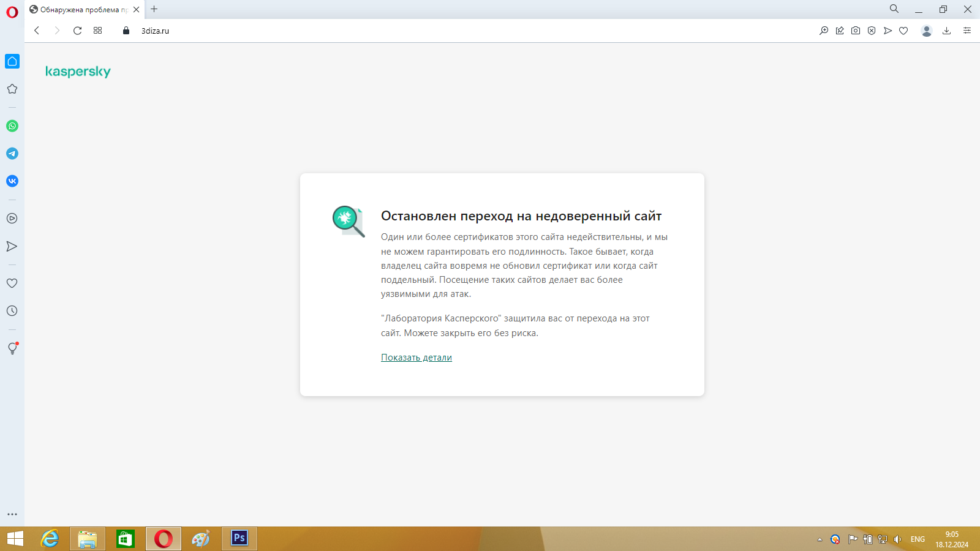Viewport: 980px width, 551px height.
Task: Go back to the previous page
Action: tap(37, 31)
